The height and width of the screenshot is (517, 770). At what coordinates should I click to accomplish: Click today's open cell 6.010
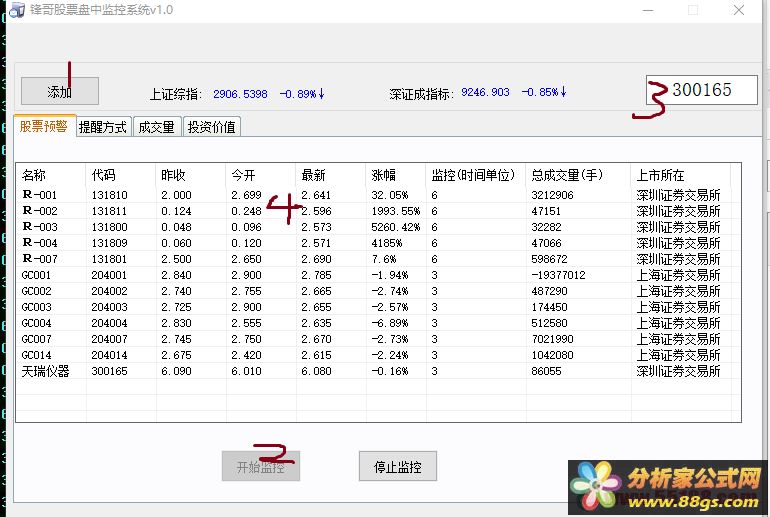(x=247, y=371)
